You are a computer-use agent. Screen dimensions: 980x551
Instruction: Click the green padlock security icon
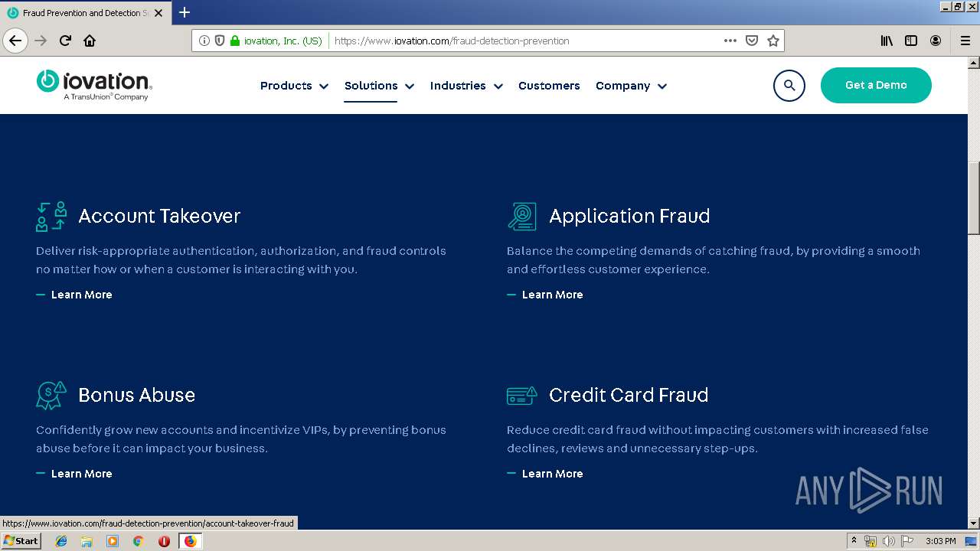click(x=235, y=41)
